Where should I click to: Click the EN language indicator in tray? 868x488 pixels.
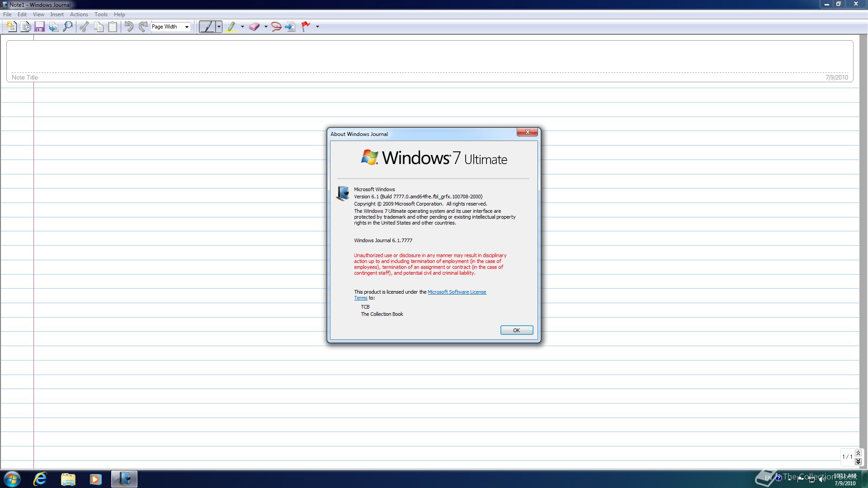pos(768,478)
